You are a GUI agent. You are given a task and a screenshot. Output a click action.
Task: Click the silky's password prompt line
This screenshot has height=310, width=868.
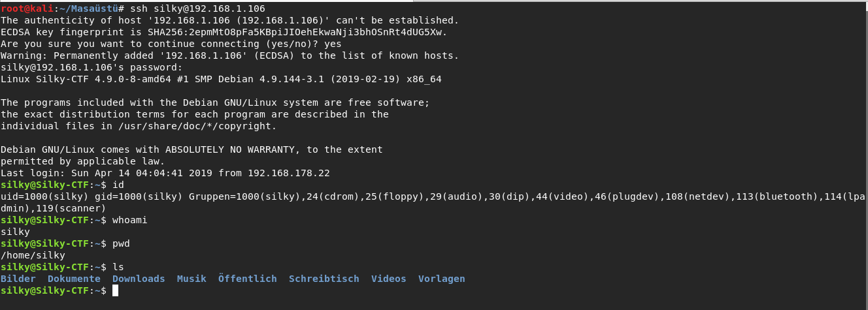[92, 67]
